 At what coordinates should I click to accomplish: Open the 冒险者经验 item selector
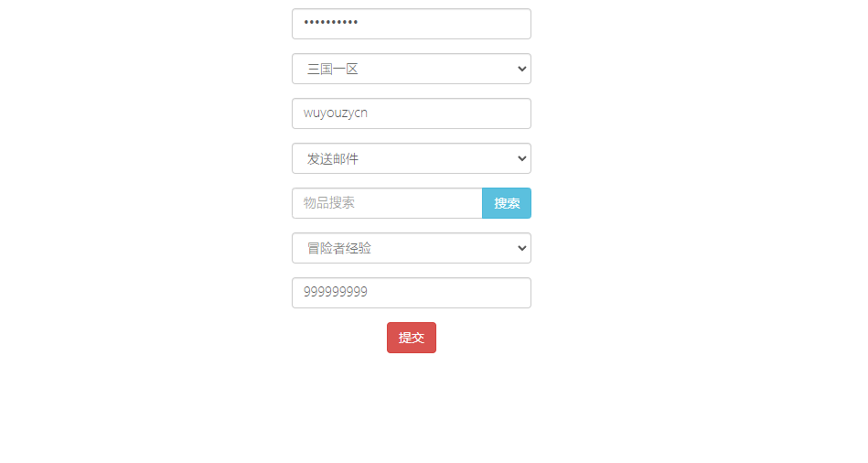[x=412, y=248]
